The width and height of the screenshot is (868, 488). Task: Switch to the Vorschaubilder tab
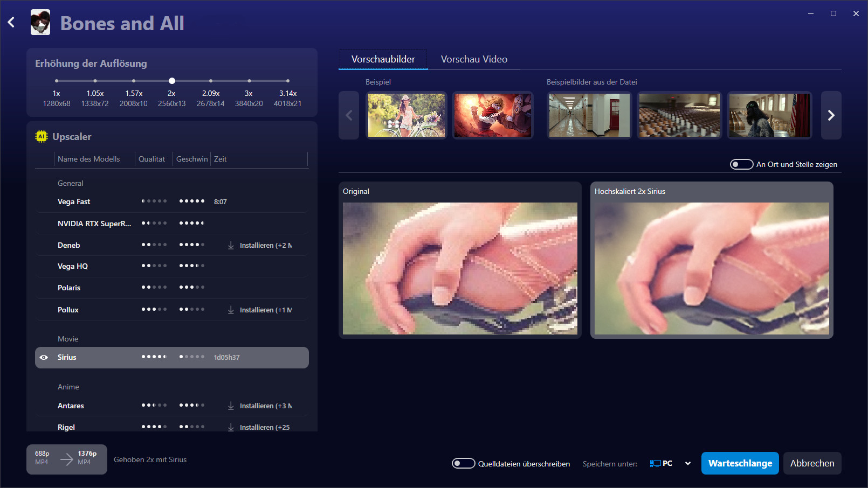point(383,59)
